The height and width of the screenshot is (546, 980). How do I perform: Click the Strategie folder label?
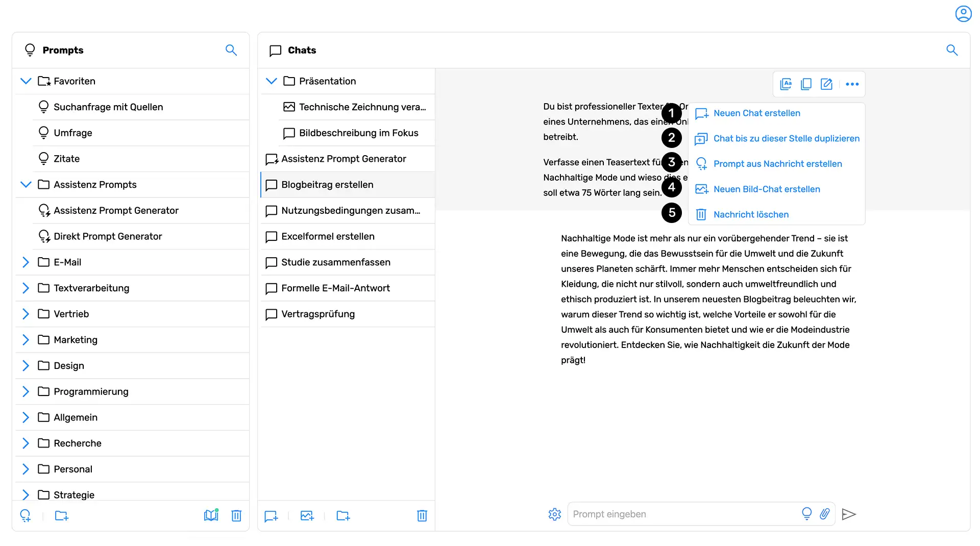[74, 495]
